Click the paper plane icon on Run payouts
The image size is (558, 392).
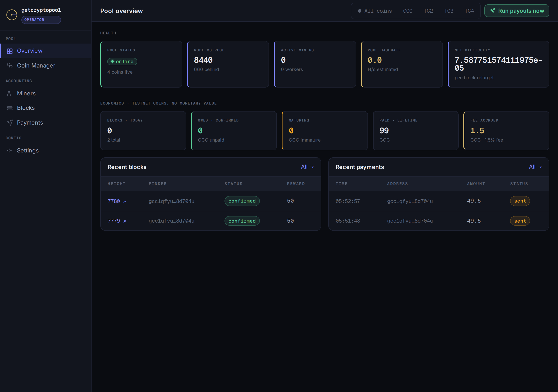point(492,11)
